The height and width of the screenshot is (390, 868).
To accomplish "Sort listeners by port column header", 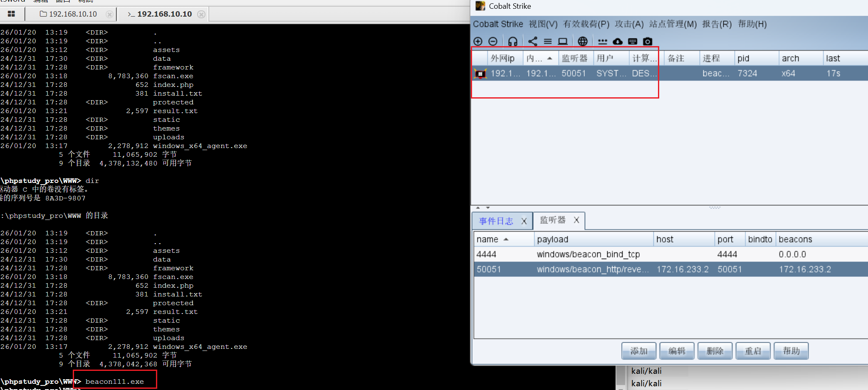I will [730, 239].
